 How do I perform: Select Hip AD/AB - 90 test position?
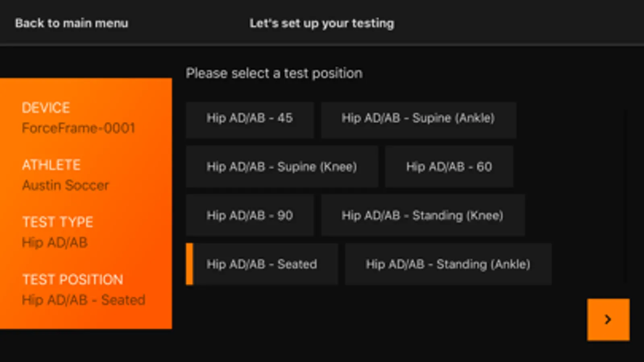click(x=250, y=216)
